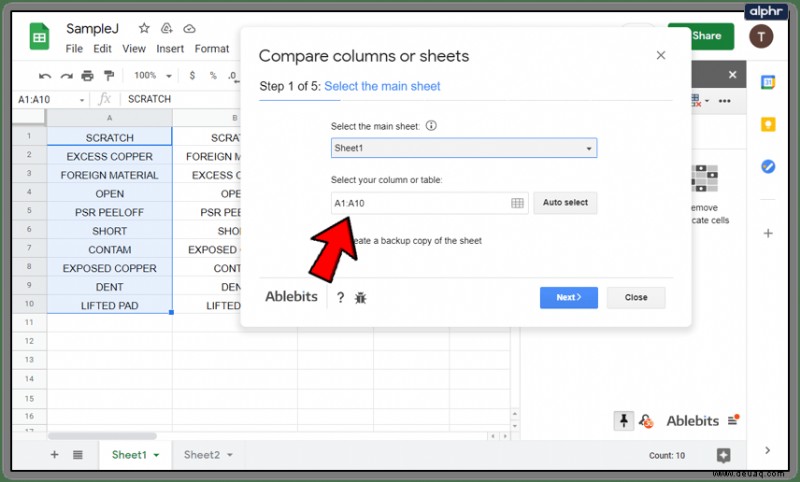
Task: Collapse the side panel chevron
Action: click(x=767, y=450)
